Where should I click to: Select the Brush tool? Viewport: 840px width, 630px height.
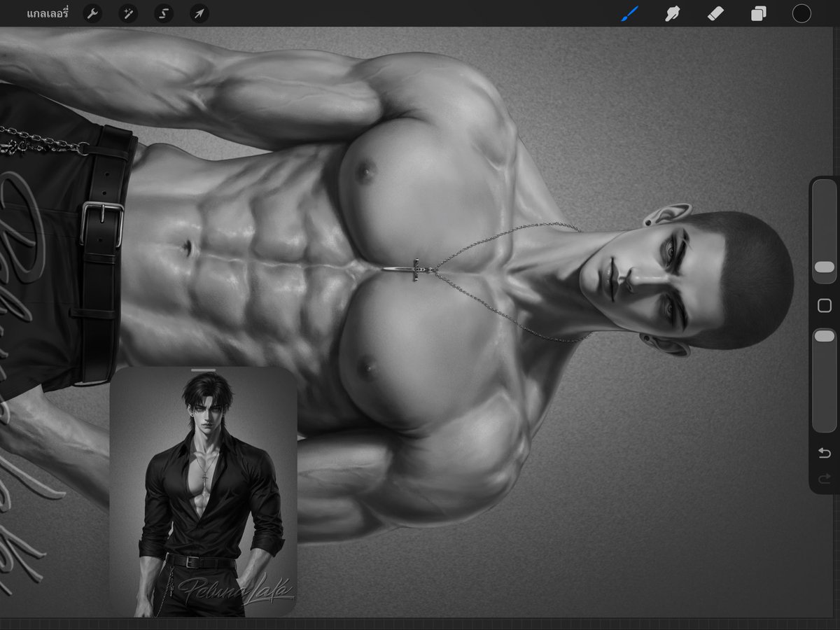coord(629,13)
